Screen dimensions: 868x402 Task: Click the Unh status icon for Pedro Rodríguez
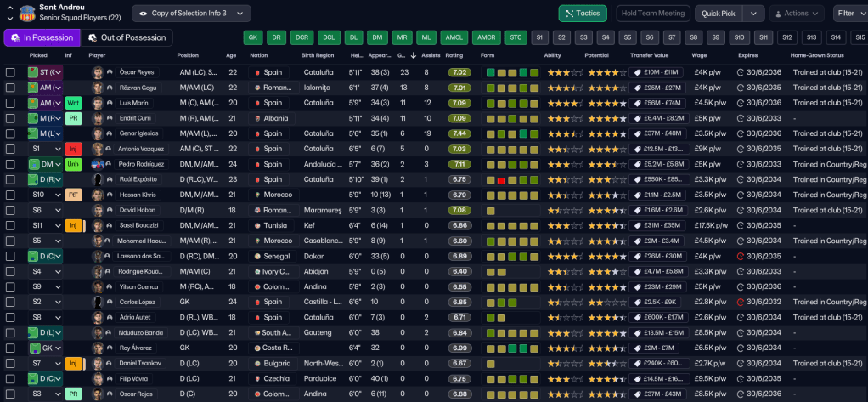(74, 164)
